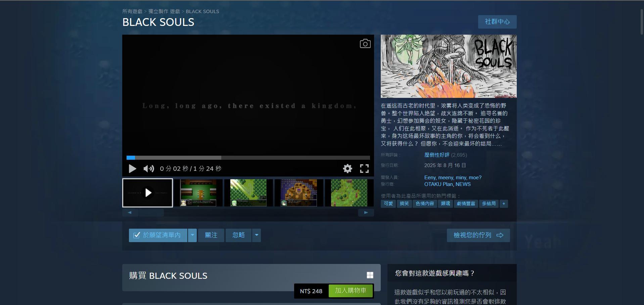Expand the wishlist dropdown arrow
The height and width of the screenshot is (305, 644).
coord(192,235)
